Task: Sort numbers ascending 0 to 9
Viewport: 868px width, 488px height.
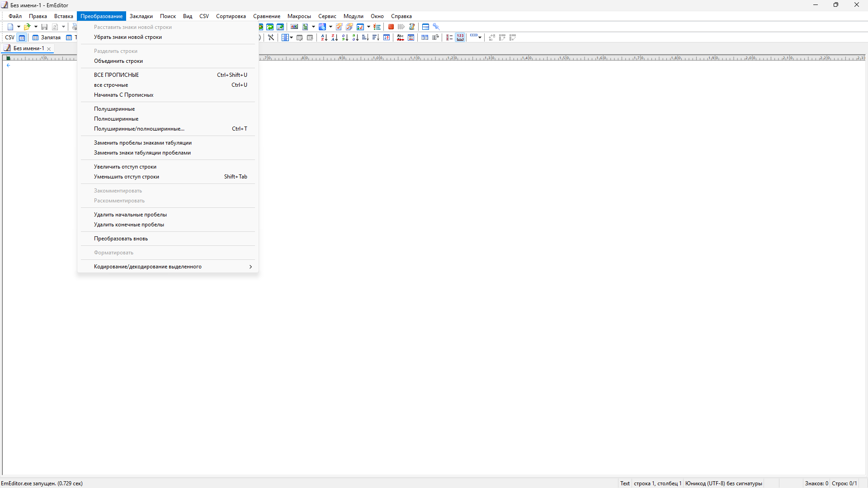Action: [345, 38]
